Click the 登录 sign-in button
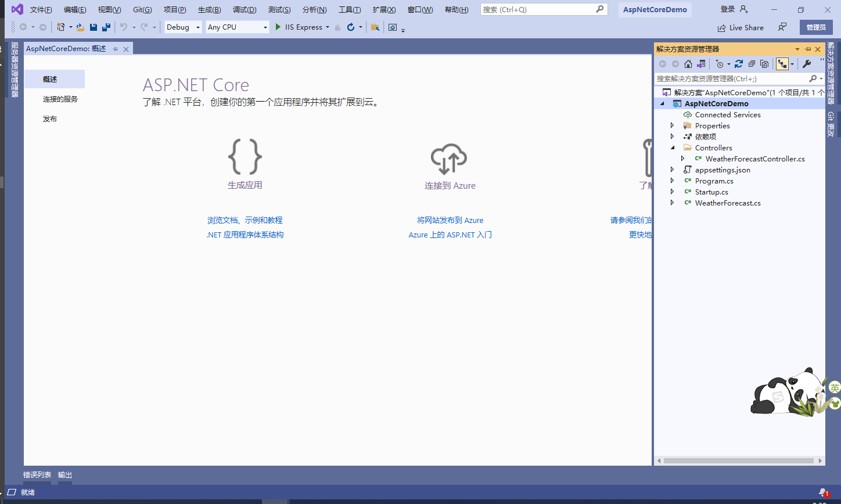841x504 pixels. [x=734, y=9]
